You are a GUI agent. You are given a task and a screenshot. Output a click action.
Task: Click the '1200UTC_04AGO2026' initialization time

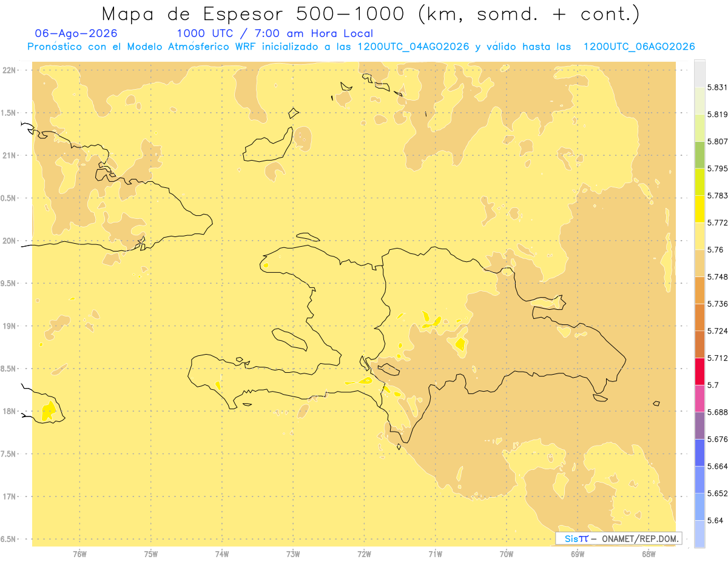coord(414,47)
